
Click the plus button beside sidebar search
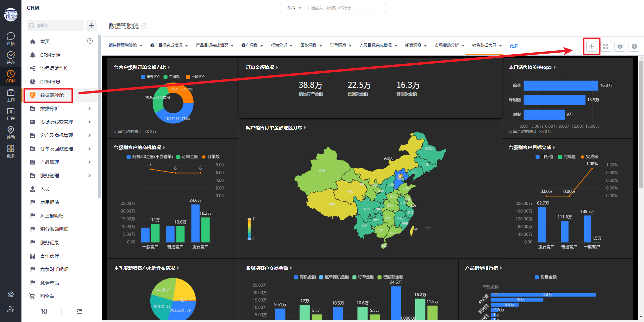[x=91, y=25]
